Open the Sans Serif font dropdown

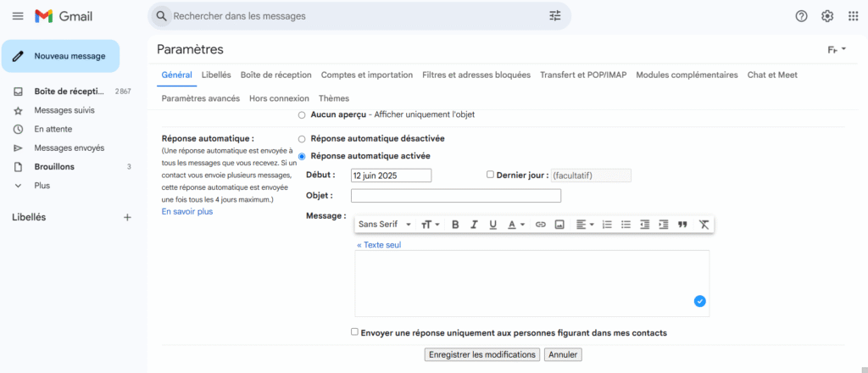coord(385,225)
